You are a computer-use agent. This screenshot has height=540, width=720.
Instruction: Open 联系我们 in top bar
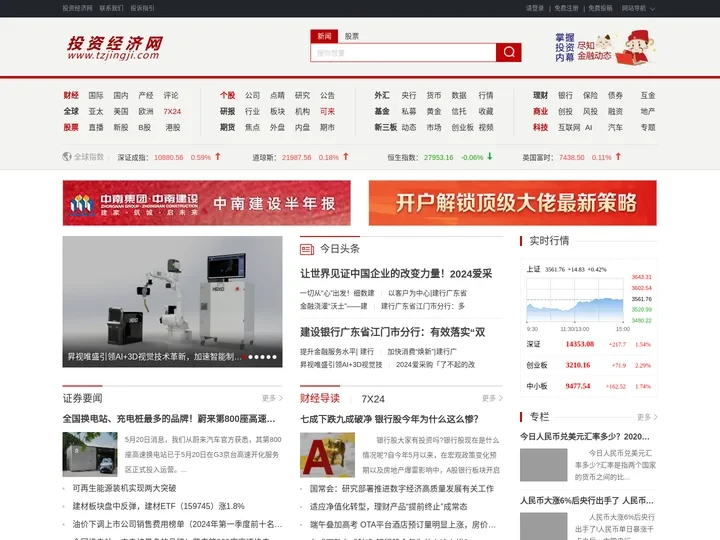pos(111,8)
